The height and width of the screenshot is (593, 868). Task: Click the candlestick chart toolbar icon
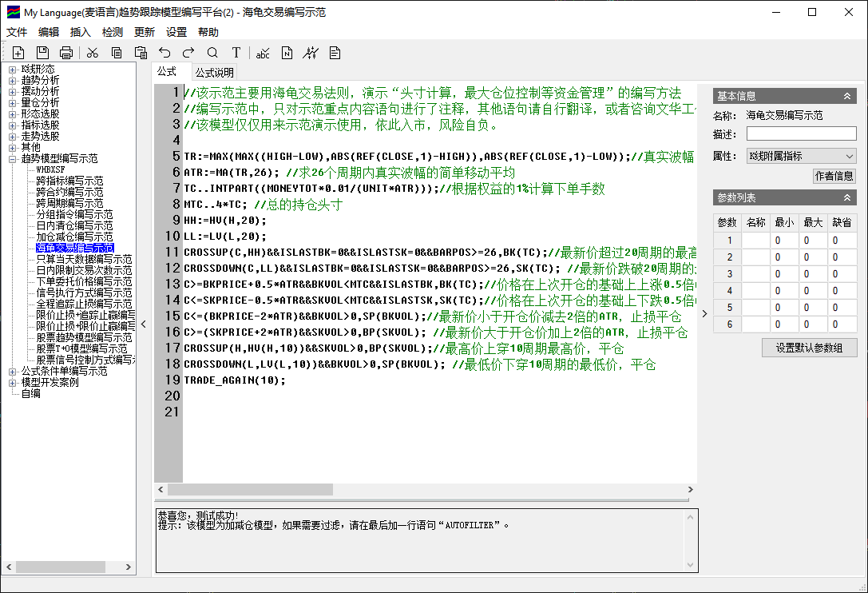(311, 53)
